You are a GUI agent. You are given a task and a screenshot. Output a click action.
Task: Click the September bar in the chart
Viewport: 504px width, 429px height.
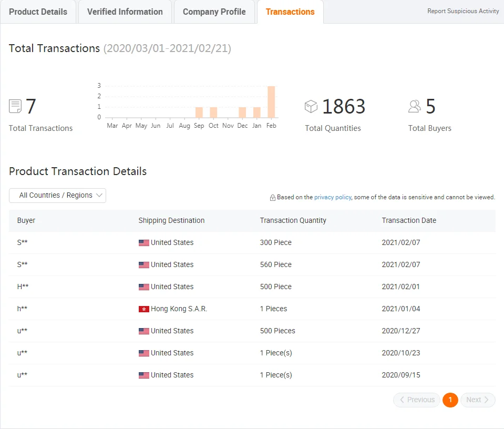coord(199,113)
